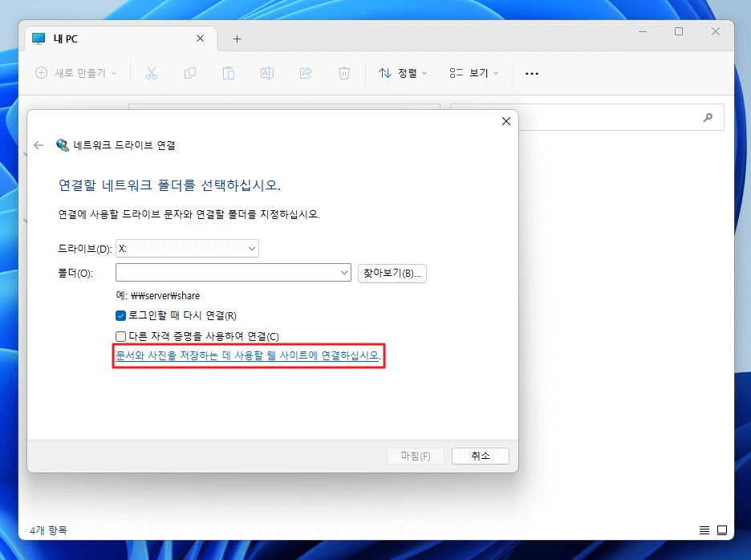Select the Cut icon in the toolbar

pyautogui.click(x=152, y=73)
